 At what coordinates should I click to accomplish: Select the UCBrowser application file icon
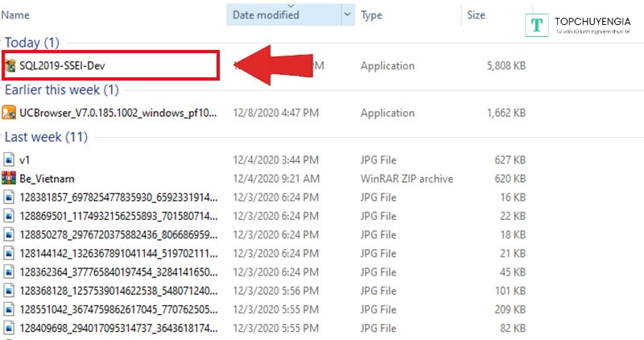tap(10, 113)
